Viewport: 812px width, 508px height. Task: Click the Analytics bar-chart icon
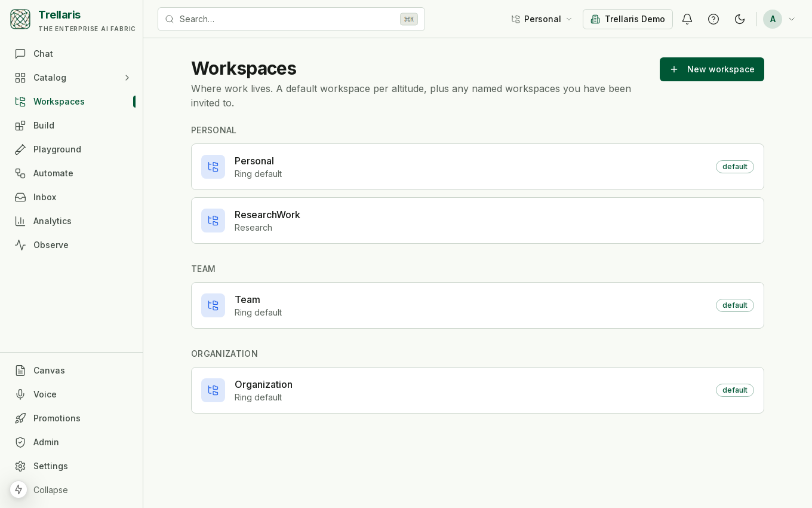(x=20, y=221)
